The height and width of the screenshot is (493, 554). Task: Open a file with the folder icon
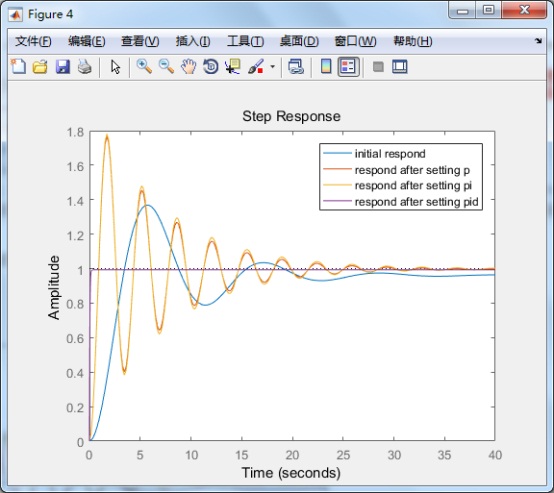(x=40, y=66)
